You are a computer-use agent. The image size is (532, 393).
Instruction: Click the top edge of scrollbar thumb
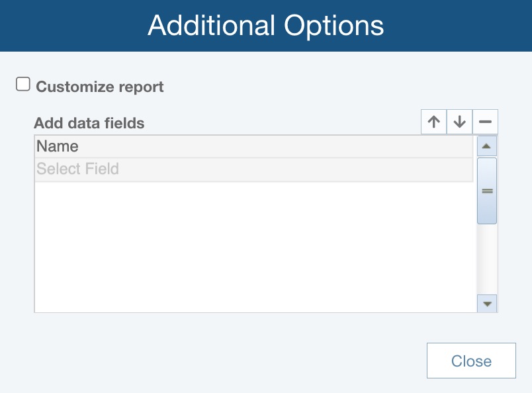487,159
